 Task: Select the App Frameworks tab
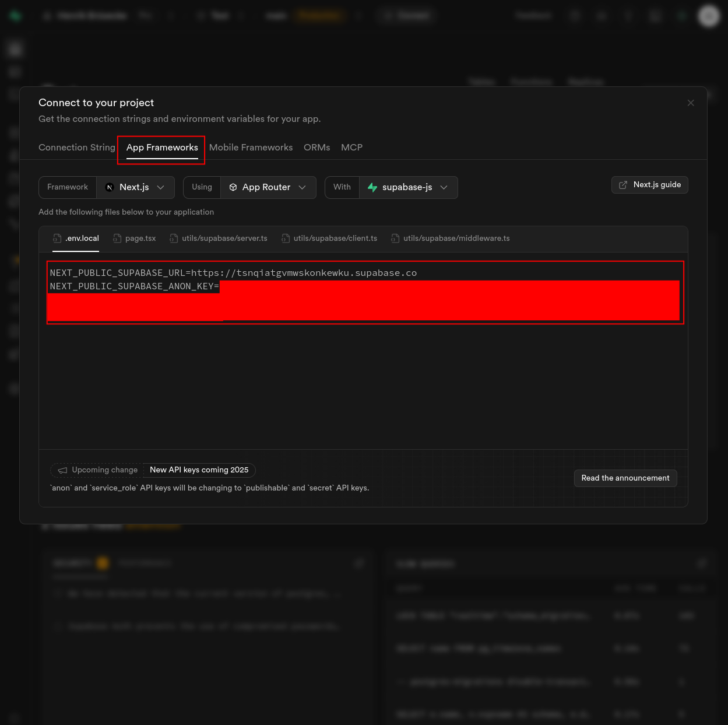click(x=162, y=148)
